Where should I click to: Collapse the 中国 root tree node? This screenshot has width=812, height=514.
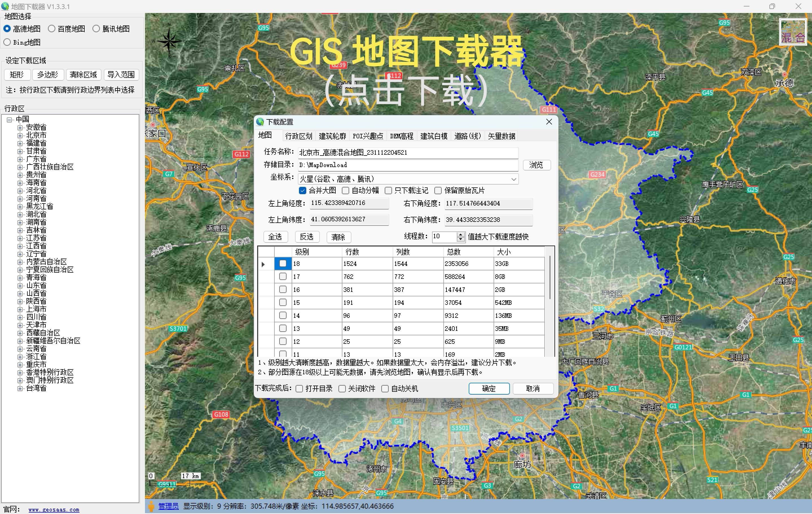[9, 119]
